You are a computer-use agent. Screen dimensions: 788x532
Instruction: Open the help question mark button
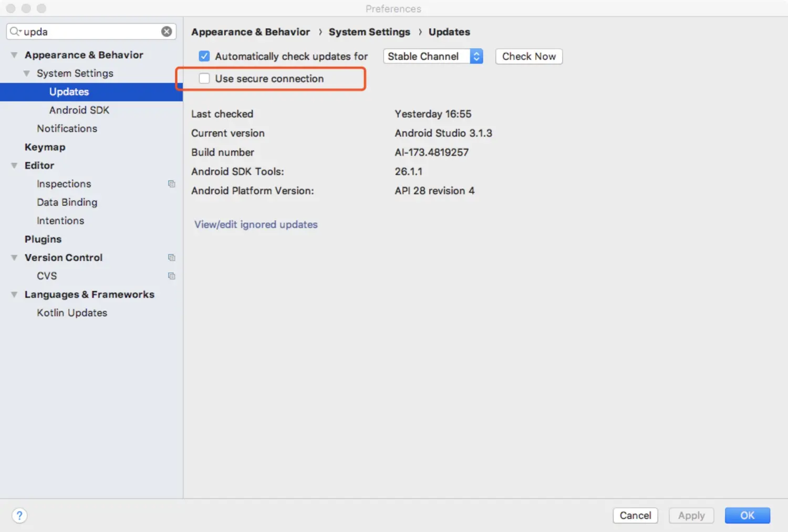click(x=19, y=516)
